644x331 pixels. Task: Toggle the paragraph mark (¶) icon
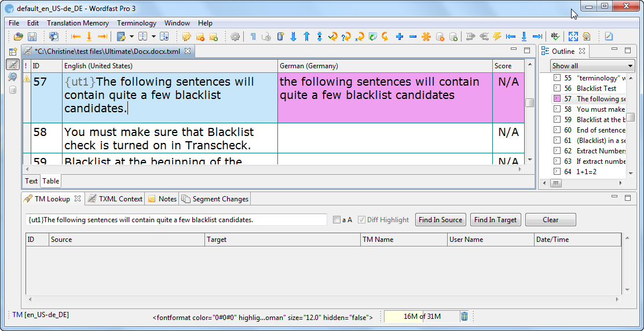[253, 36]
